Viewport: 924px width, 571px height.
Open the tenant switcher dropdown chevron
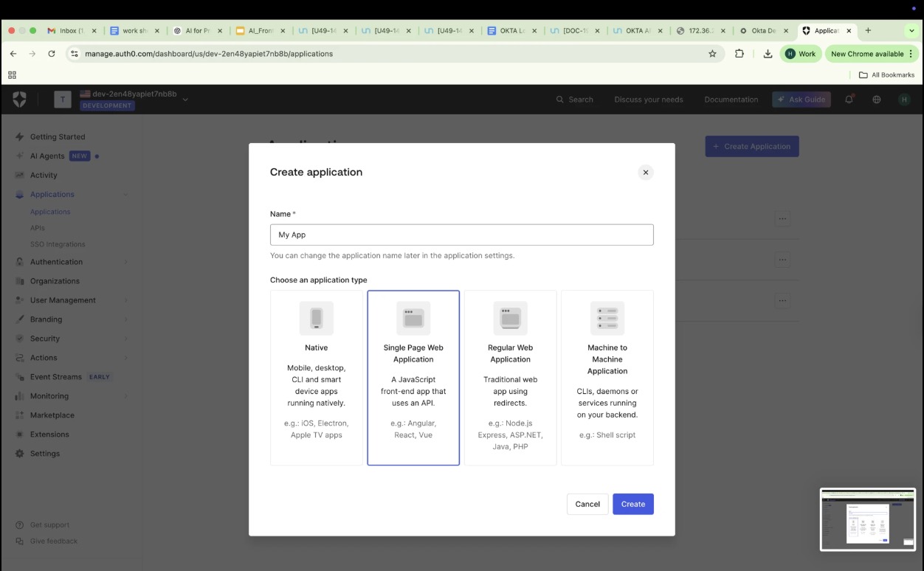[185, 100]
